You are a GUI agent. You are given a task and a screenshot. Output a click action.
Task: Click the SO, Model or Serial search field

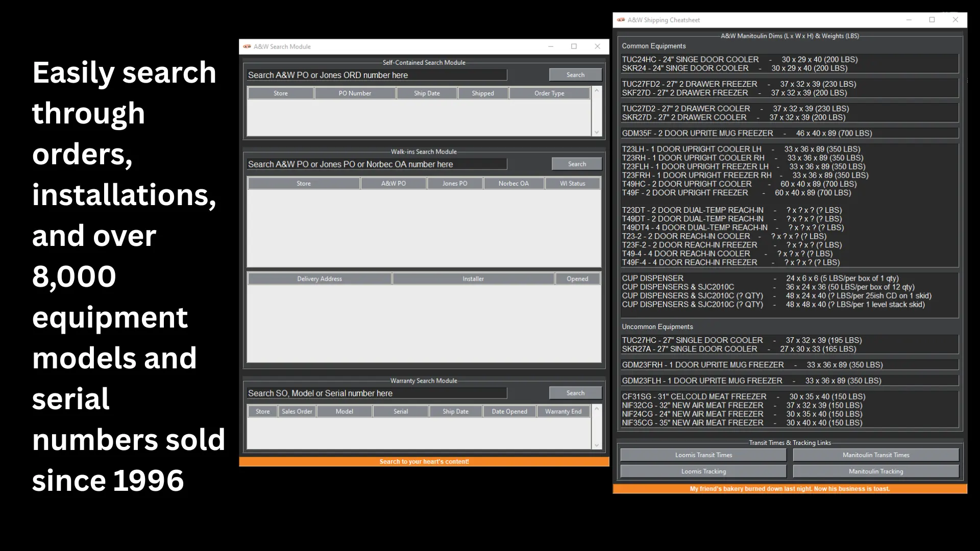tap(377, 393)
